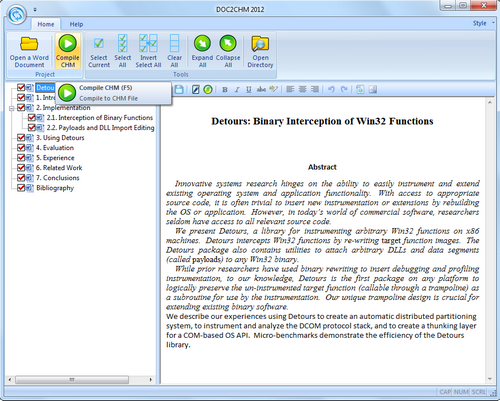This screenshot has height=401, width=500.
Task: Uncheck 2.2. Payloads and DLL Import Editing checkbox
Action: 32,127
